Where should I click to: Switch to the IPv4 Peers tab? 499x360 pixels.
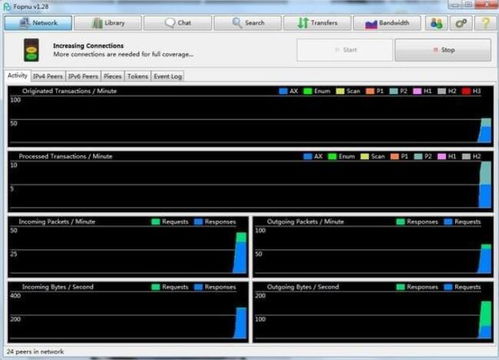tap(48, 76)
